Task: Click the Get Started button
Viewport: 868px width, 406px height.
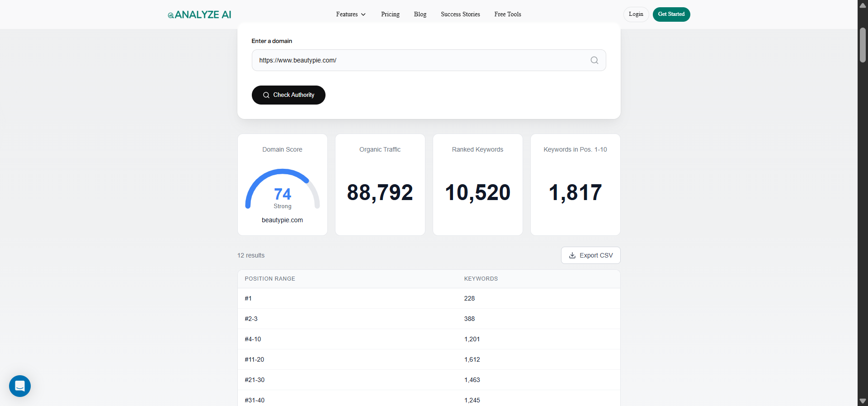Action: pyautogui.click(x=671, y=14)
